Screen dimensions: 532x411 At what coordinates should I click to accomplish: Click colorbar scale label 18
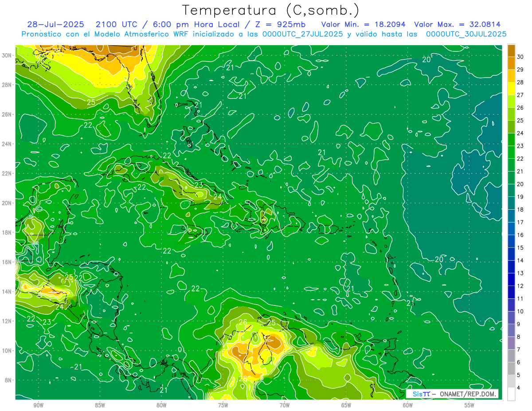click(x=520, y=210)
